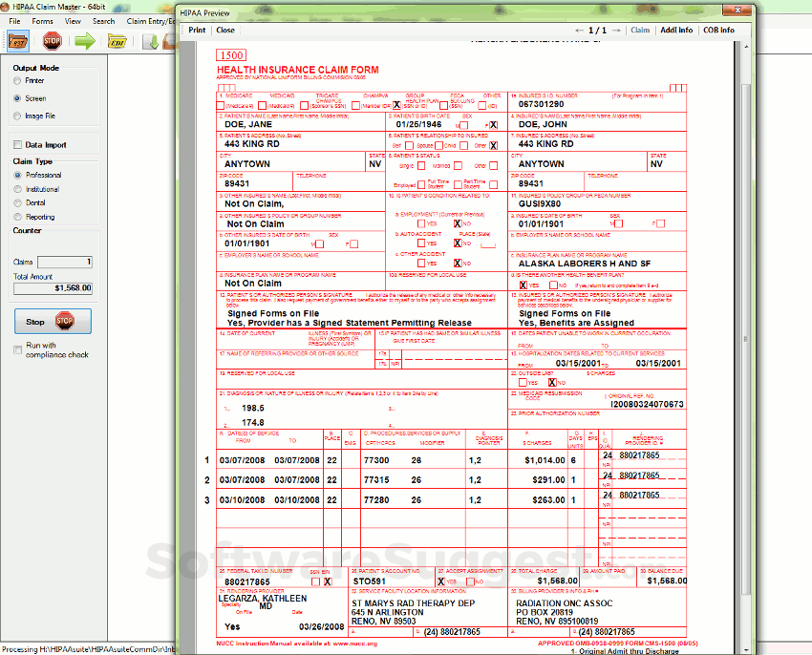Select Reporting claim type
The width and height of the screenshot is (812, 655).
coord(17,217)
